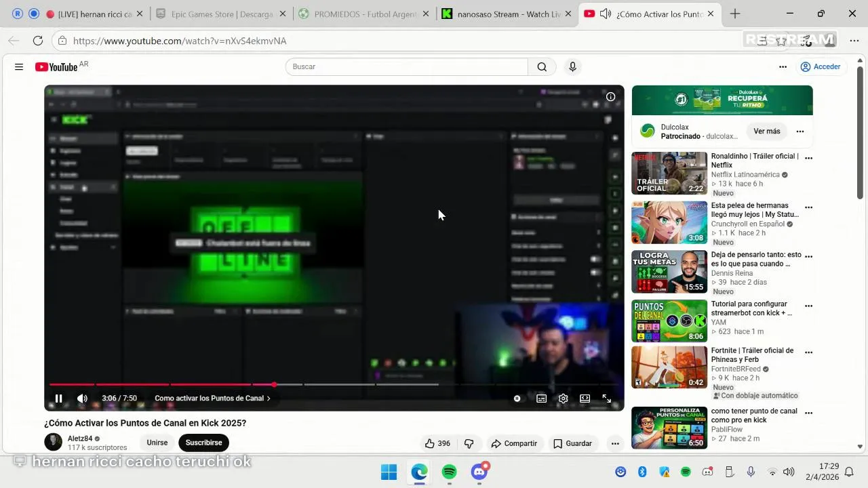
Task: Open options menu for the Dulcolax ad
Action: (x=800, y=131)
